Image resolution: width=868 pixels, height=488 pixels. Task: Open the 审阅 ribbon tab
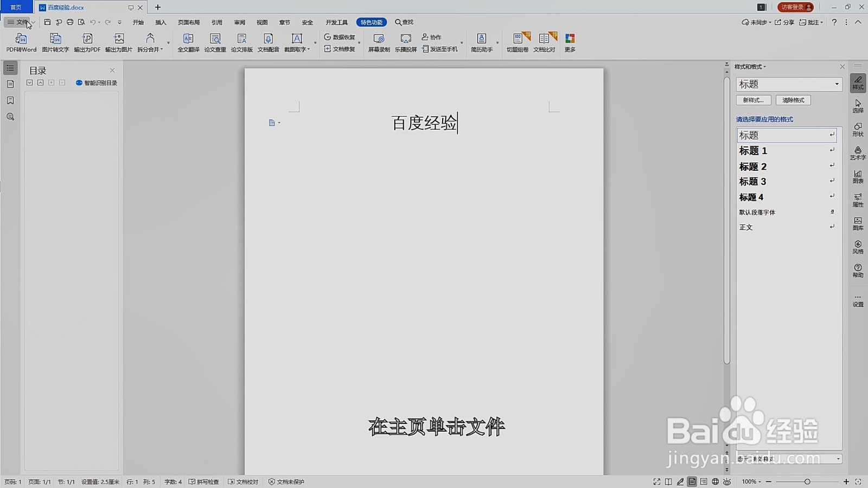(x=239, y=22)
